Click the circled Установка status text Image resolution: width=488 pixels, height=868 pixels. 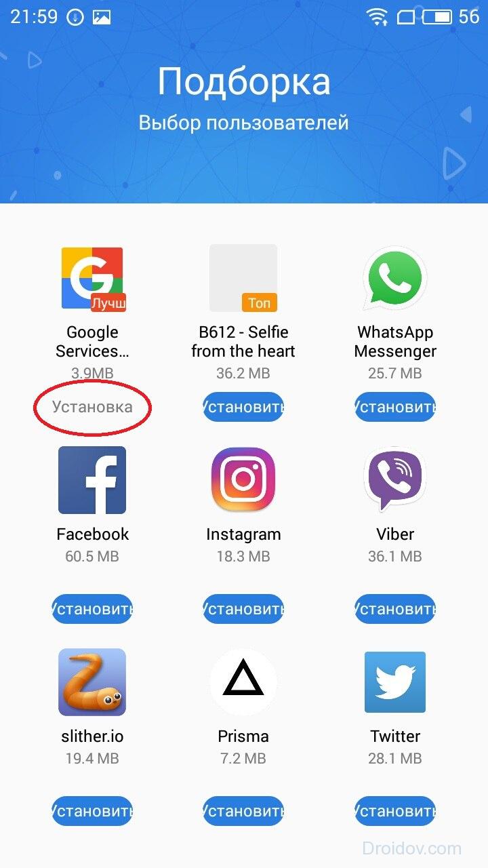coord(92,407)
